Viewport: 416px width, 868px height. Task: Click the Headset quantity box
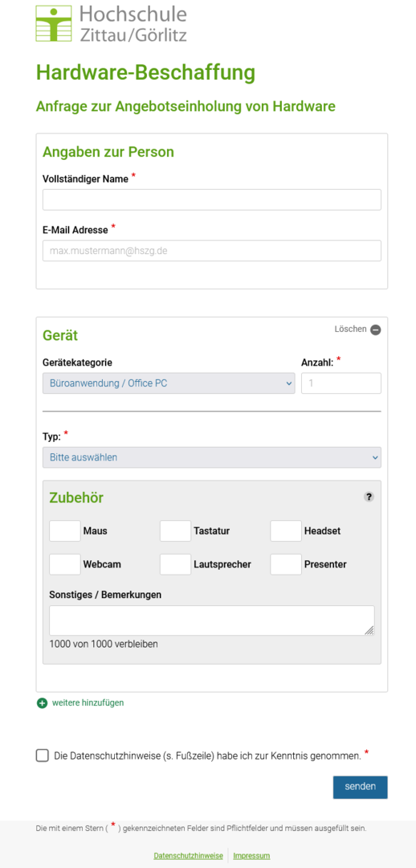pyautogui.click(x=286, y=531)
